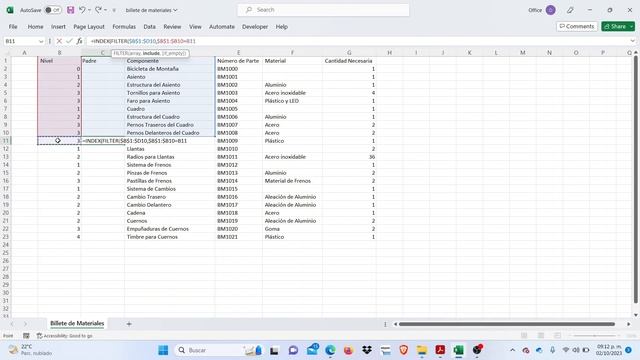The image size is (640, 360).
Task: Cancel formula entry with X icon
Action: (x=59, y=41)
